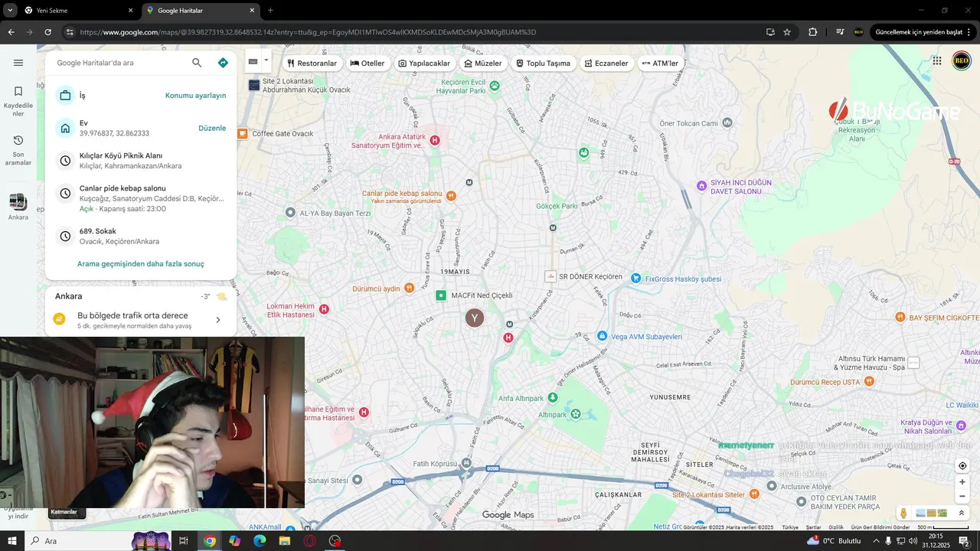Click Canlar pide kebap salonu map pin
Viewport: 980px width, 551px height.
(x=451, y=196)
